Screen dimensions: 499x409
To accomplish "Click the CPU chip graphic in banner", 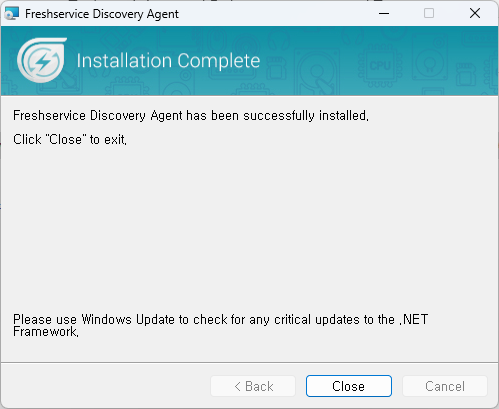I will [380, 65].
